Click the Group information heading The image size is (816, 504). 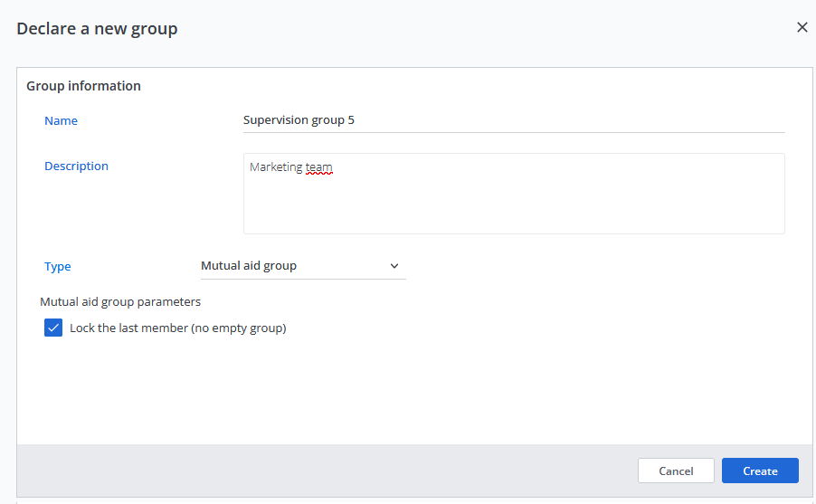coord(83,86)
